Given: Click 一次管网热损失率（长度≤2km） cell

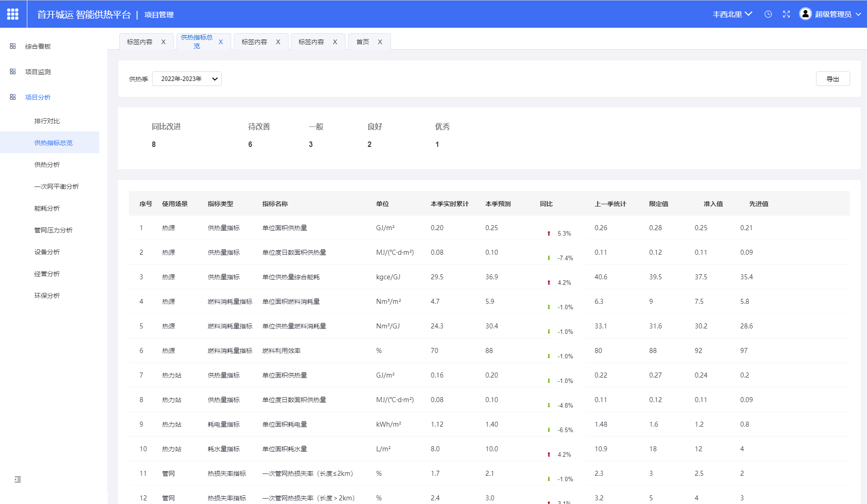Looking at the screenshot, I should point(308,474).
